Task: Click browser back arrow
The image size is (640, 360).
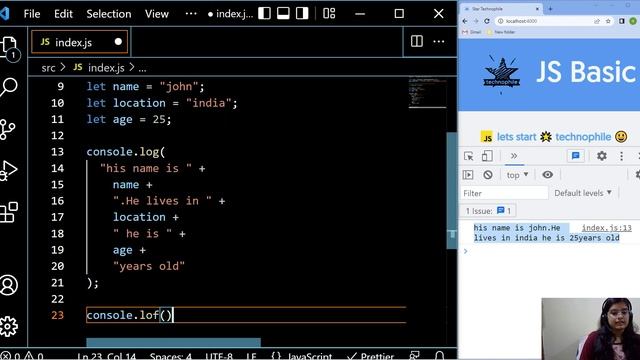Action: (465, 21)
